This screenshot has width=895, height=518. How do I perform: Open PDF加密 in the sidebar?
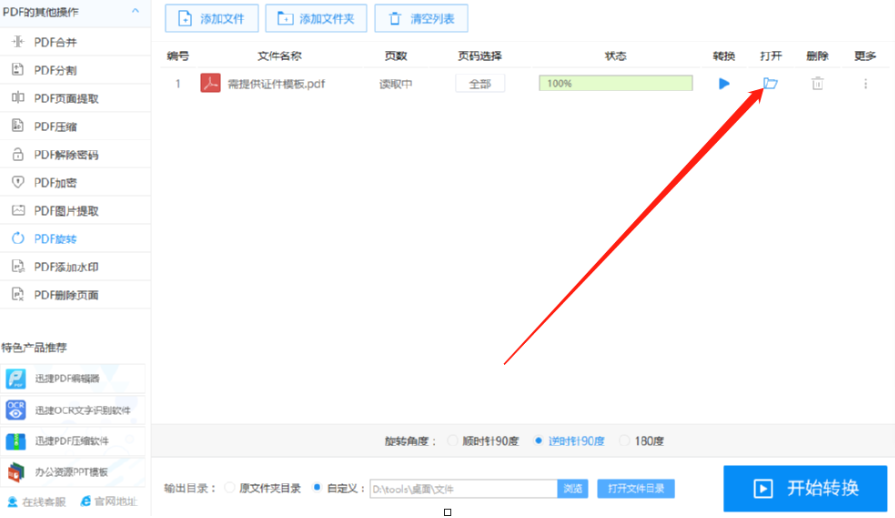coord(75,183)
